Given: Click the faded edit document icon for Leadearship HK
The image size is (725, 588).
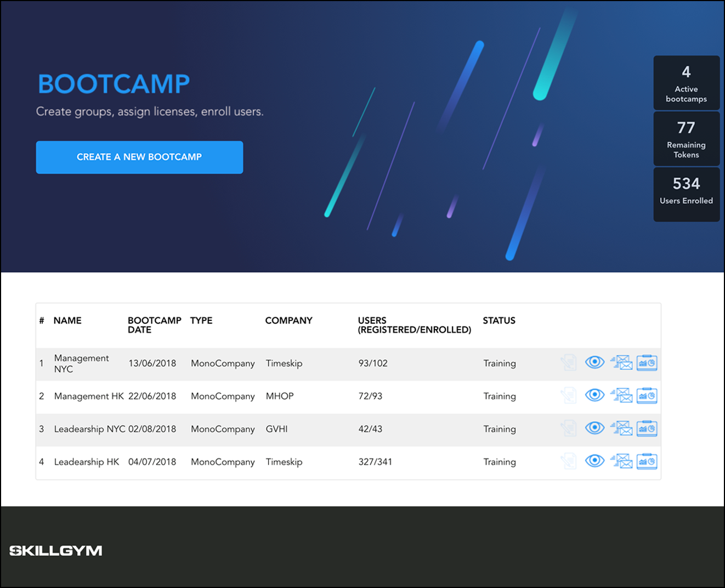Looking at the screenshot, I should 569,461.
